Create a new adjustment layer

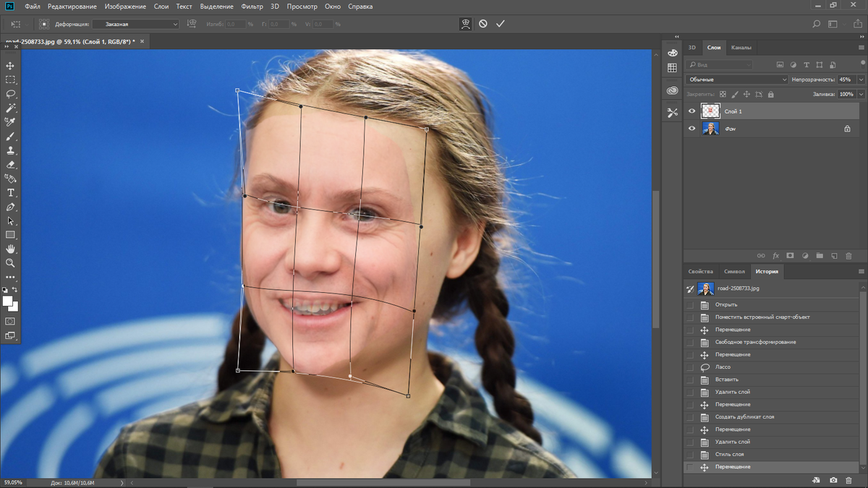point(805,255)
